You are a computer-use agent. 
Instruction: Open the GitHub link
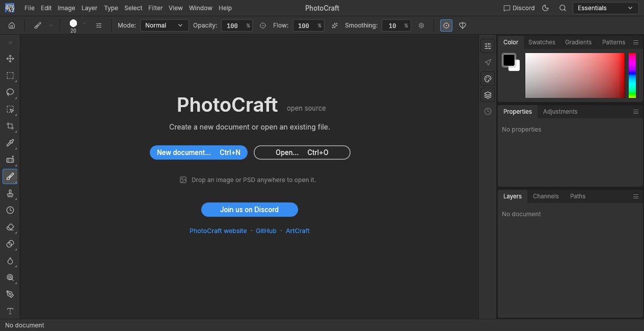[x=266, y=231]
